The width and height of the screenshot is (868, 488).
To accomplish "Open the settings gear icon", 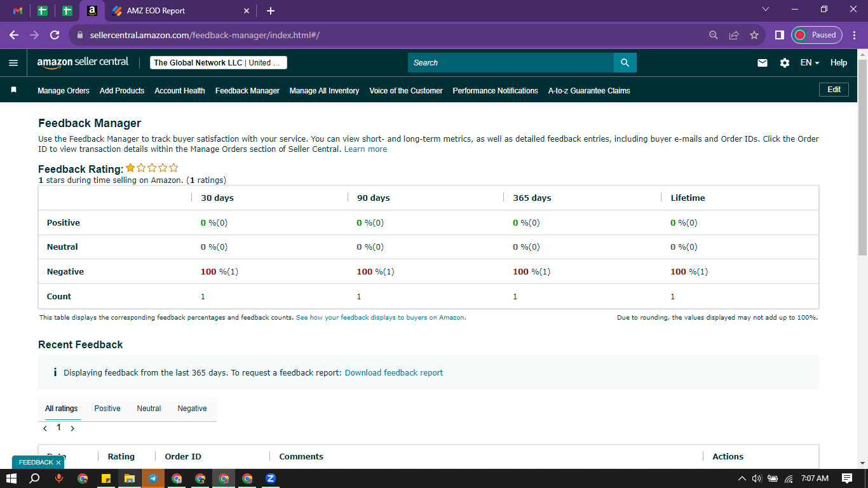I will click(x=785, y=63).
